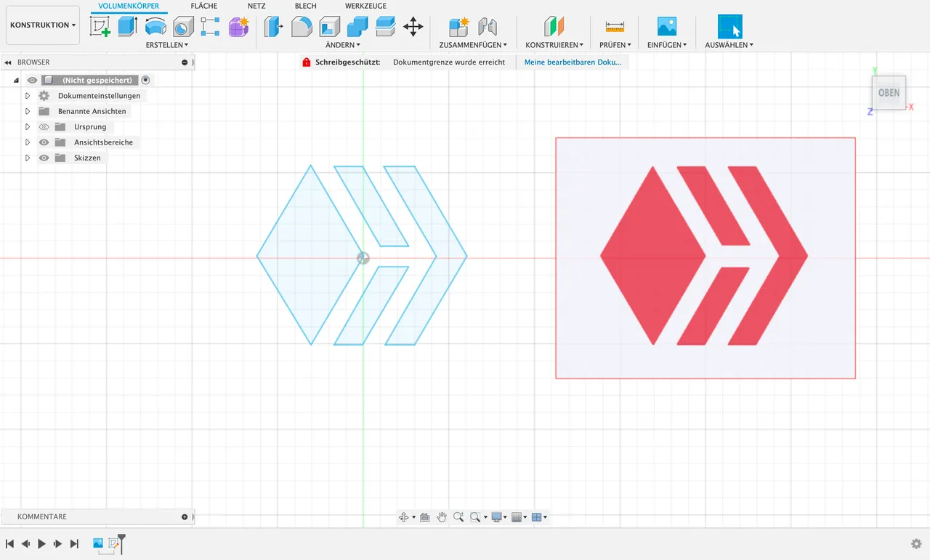This screenshot has height=560, width=930.
Task: Click the Look At icon in navigation bar
Action: (x=425, y=517)
